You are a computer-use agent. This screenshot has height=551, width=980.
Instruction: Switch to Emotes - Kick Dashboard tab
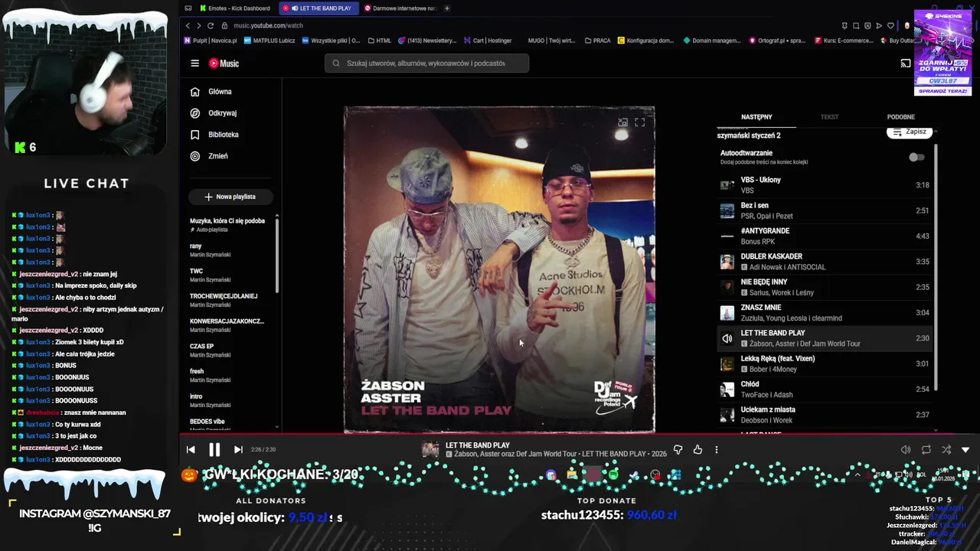[235, 8]
